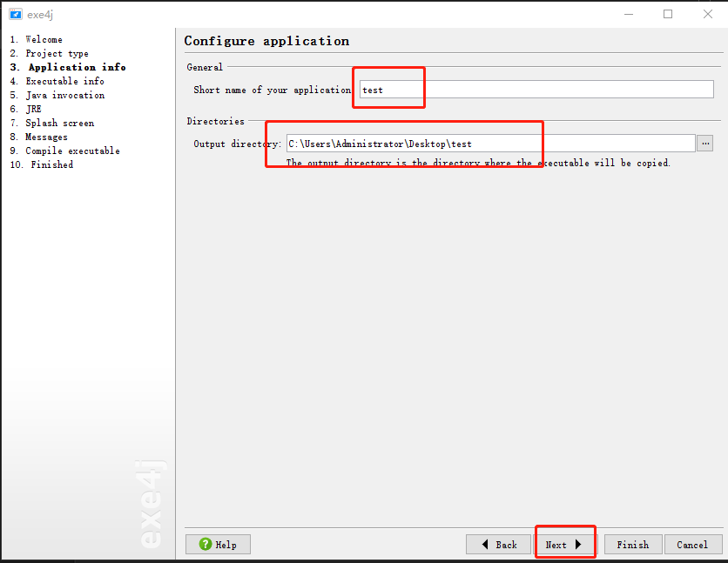Open the Application info step
This screenshot has height=563, width=728.
(x=68, y=67)
